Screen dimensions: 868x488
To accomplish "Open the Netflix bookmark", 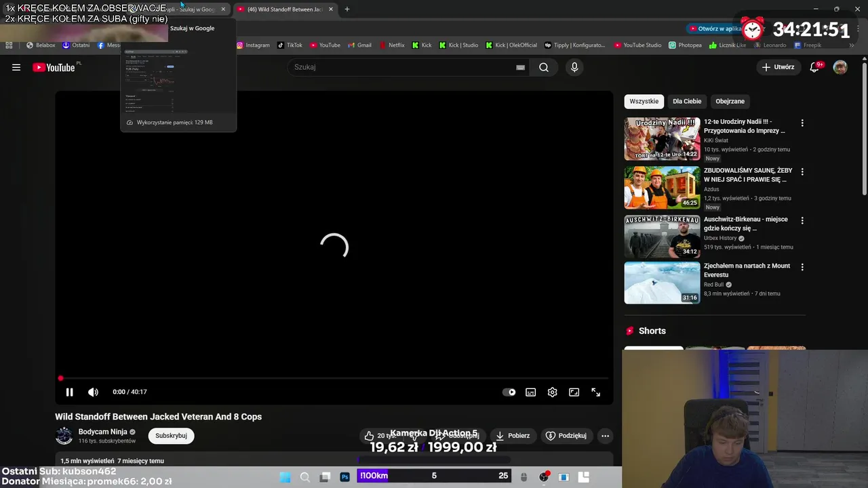I will 392,45.
